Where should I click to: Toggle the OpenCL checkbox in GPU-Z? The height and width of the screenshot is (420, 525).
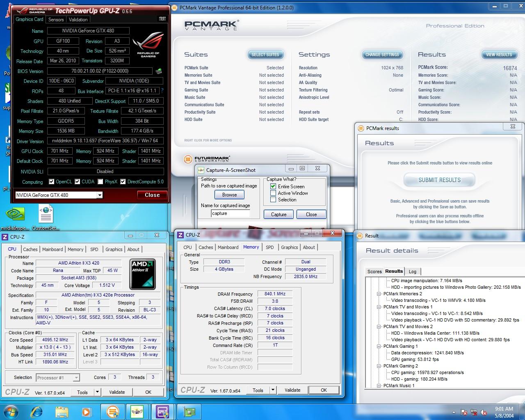coord(51,182)
